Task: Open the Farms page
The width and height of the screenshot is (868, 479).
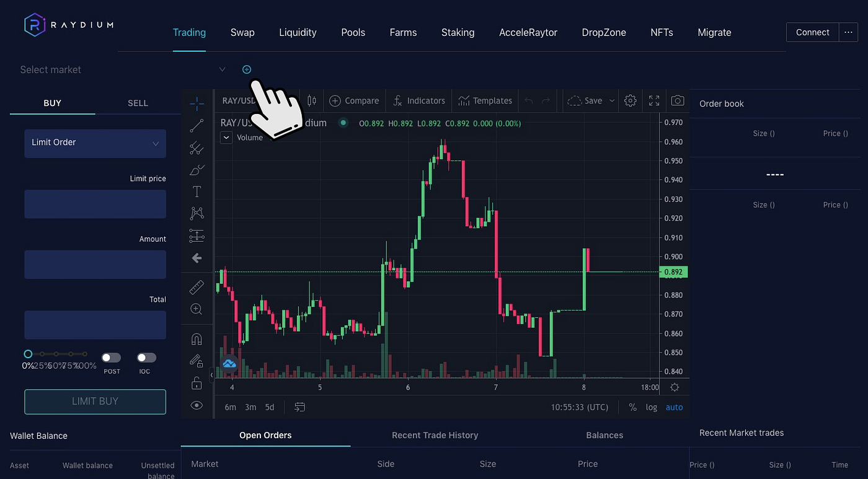Action: 403,32
